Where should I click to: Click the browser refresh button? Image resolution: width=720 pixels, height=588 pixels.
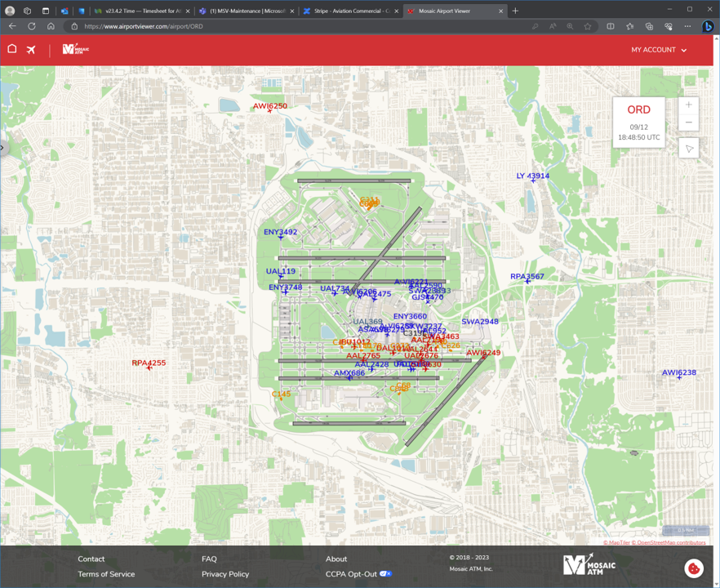tap(32, 26)
